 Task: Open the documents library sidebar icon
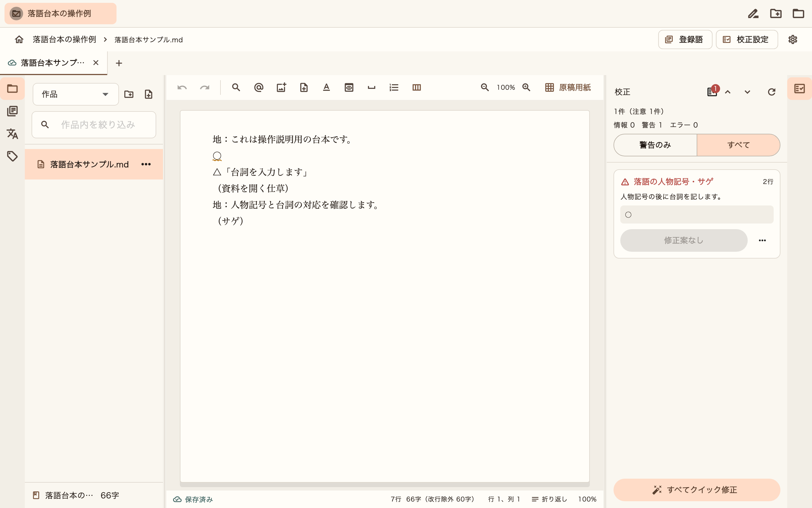12,111
